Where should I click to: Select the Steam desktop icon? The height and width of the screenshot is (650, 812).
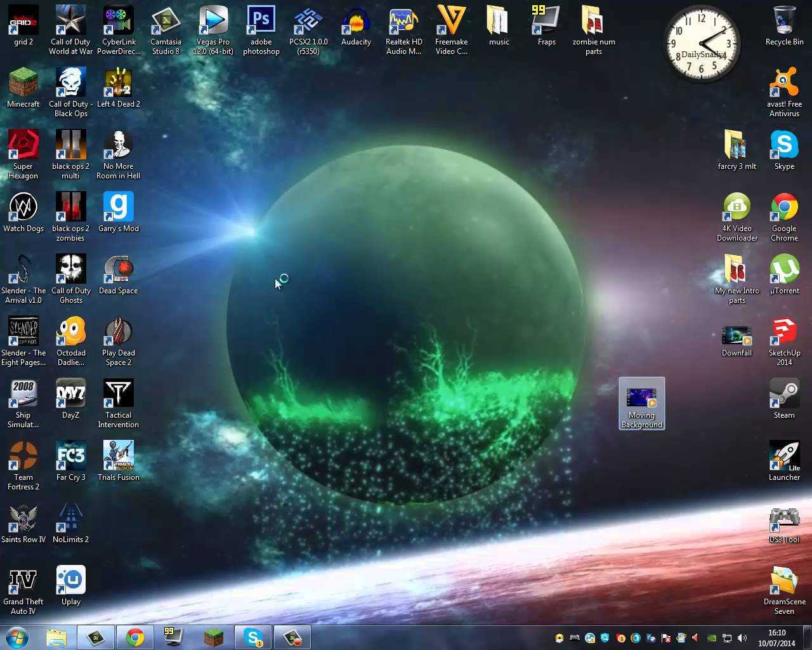click(784, 399)
